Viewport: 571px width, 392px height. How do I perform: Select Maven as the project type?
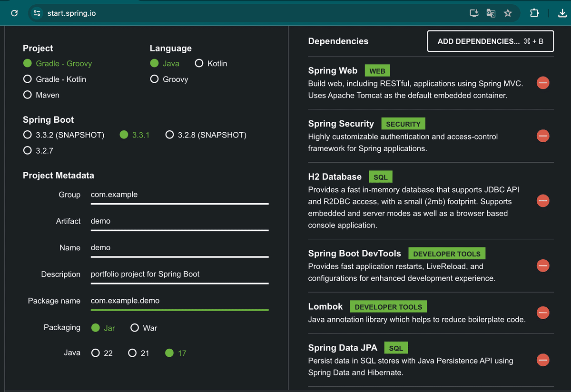tap(28, 95)
